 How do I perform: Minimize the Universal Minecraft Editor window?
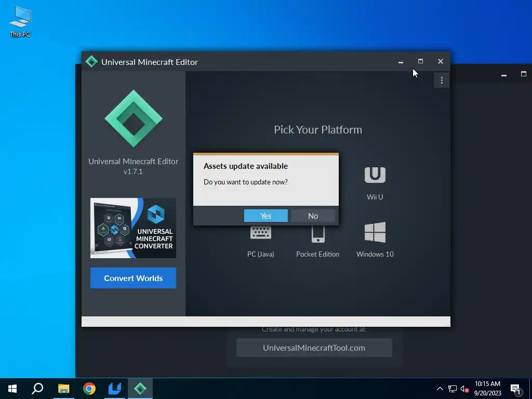(x=401, y=62)
